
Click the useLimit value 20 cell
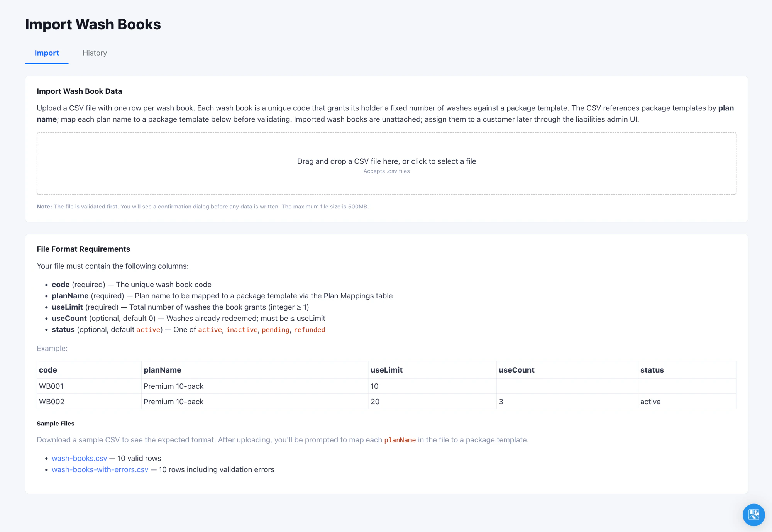[432, 402]
